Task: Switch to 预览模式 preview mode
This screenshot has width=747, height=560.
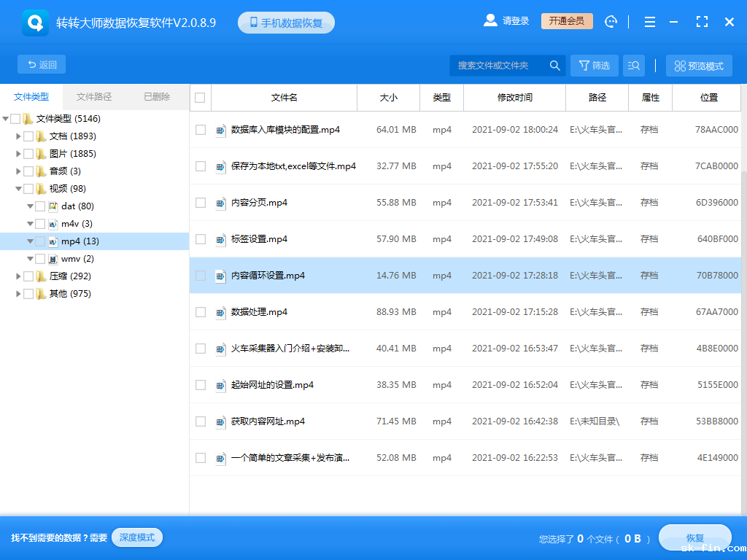Action: pyautogui.click(x=698, y=65)
